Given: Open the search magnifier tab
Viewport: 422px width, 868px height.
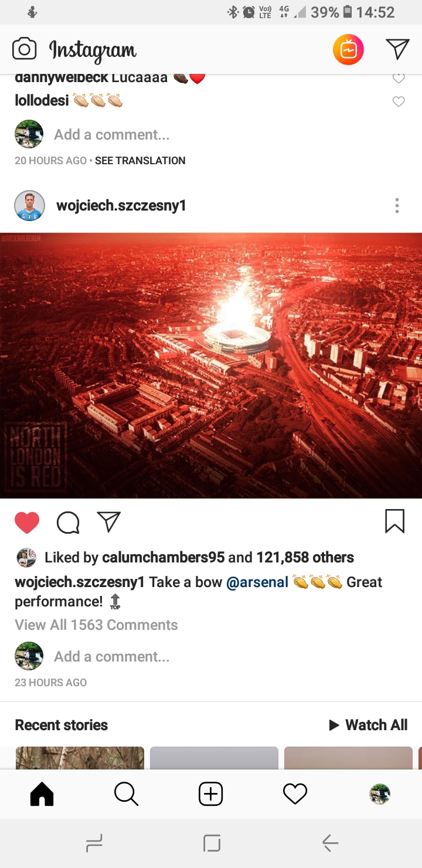Looking at the screenshot, I should pos(126,794).
